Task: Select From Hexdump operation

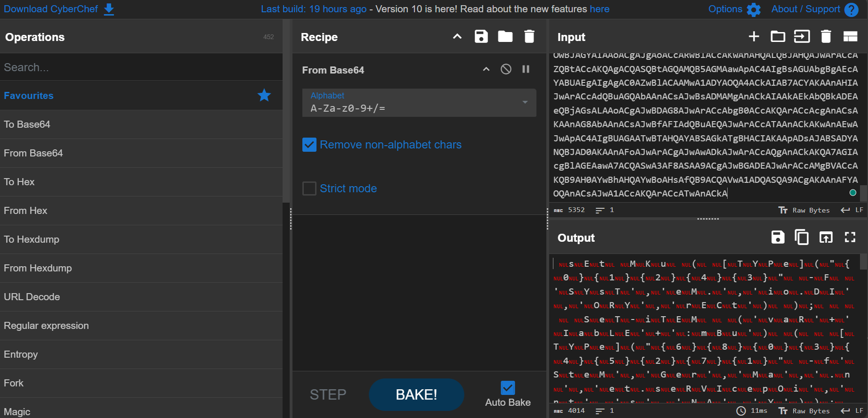Action: tap(141, 268)
